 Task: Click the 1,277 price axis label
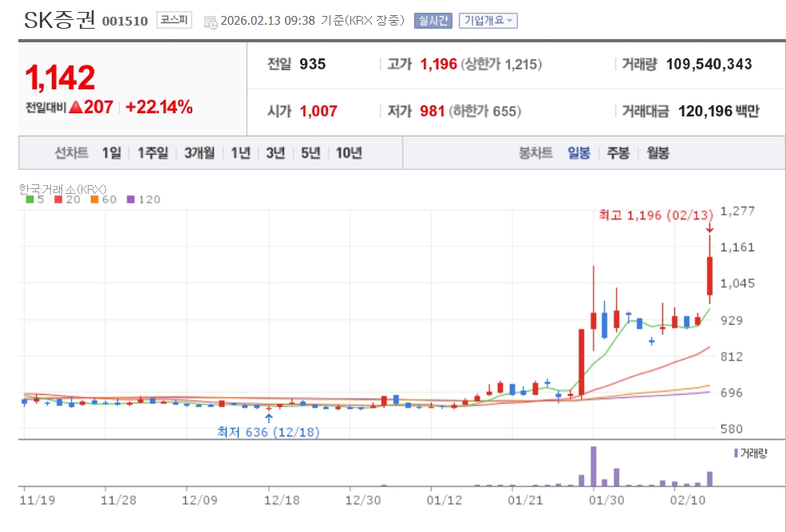[x=737, y=211]
